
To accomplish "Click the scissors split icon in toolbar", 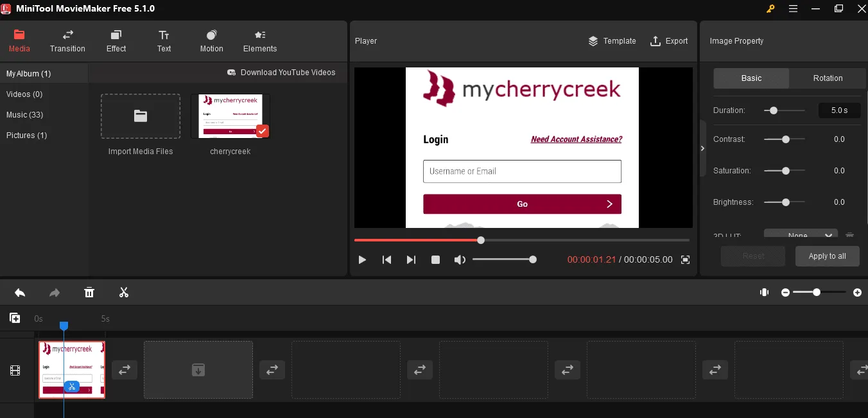I will [x=124, y=293].
